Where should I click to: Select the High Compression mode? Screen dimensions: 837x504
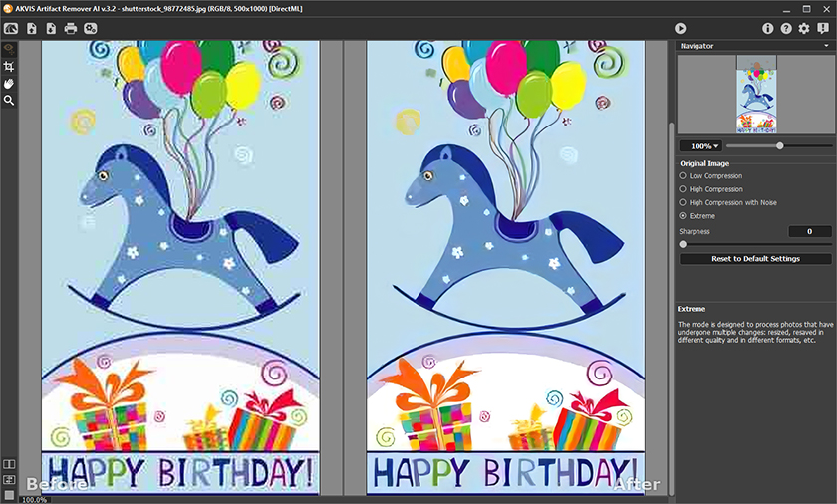pos(683,189)
